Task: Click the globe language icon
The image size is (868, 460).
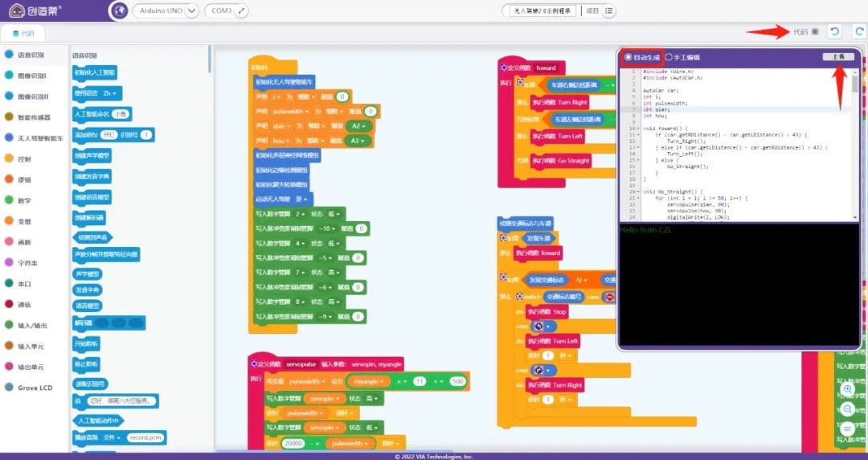Action: point(118,11)
